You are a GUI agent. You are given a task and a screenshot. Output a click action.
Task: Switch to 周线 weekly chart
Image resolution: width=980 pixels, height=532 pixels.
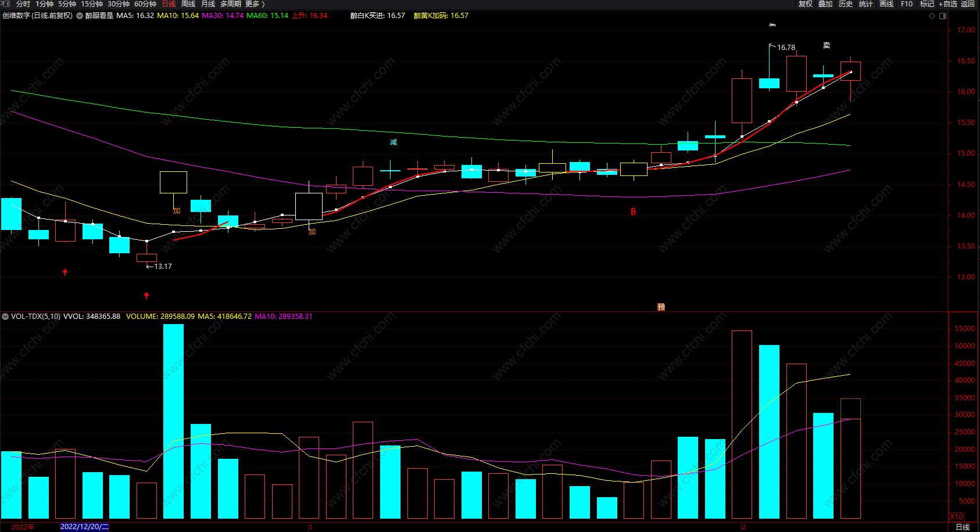(188, 4)
